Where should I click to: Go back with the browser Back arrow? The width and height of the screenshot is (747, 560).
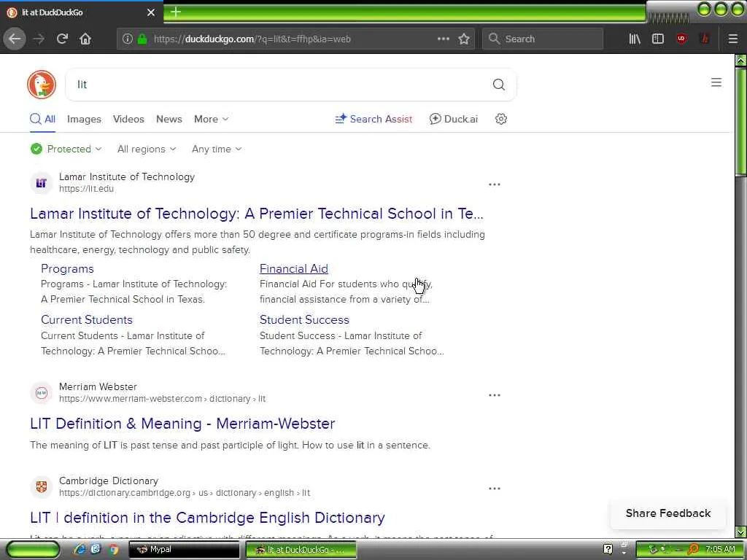click(x=15, y=39)
